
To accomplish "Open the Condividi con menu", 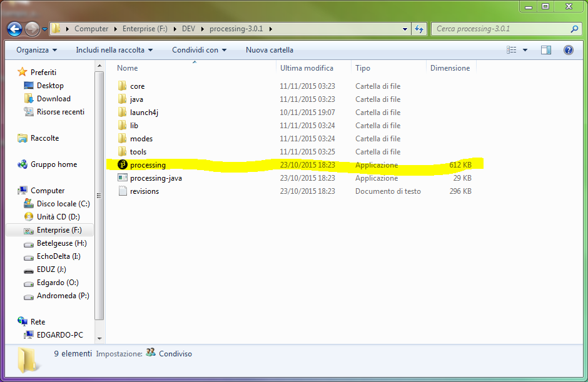I will click(x=199, y=50).
